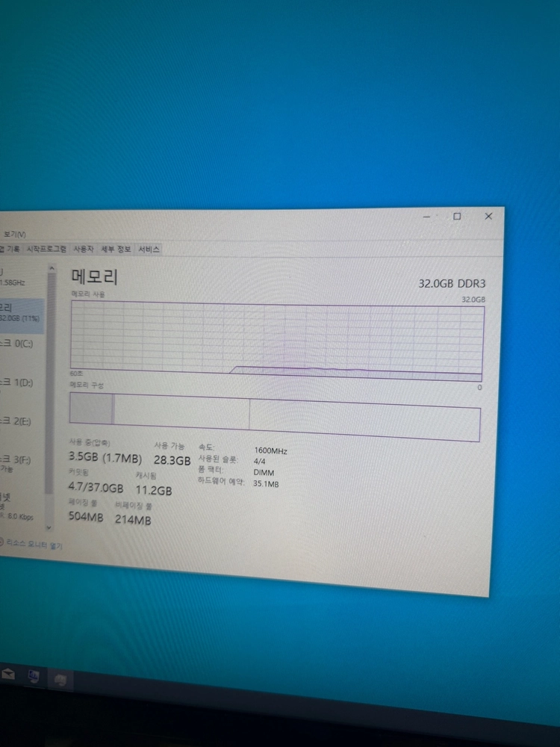Switch to the 서비스 tab
Viewport: 560px width, 747px height.
[x=149, y=249]
